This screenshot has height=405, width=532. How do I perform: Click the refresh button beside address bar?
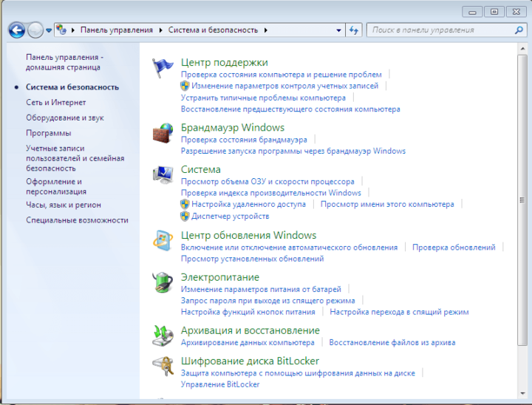pyautogui.click(x=354, y=30)
